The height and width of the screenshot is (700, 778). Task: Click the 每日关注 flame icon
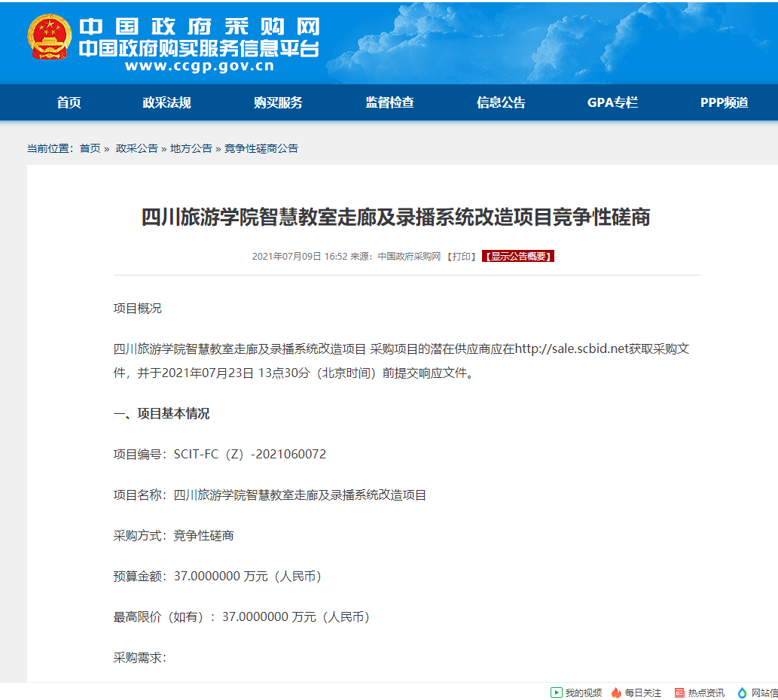click(616, 692)
